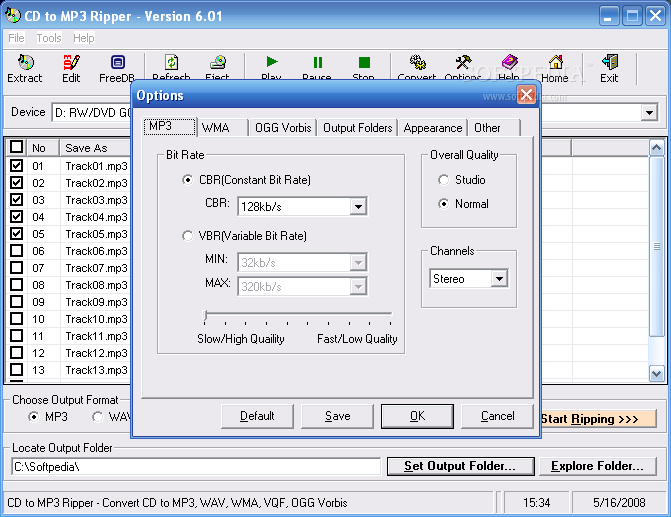Image resolution: width=671 pixels, height=517 pixels.
Task: Select Track08.mp3 in the list
Action: [x=96, y=285]
